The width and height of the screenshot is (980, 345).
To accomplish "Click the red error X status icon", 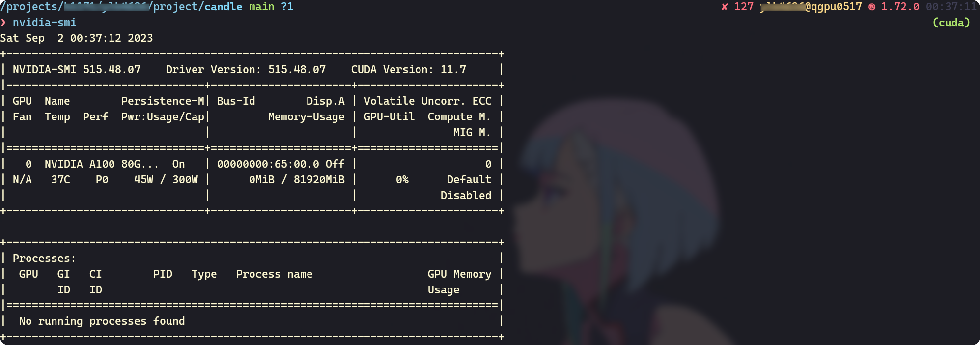I will tap(724, 7).
